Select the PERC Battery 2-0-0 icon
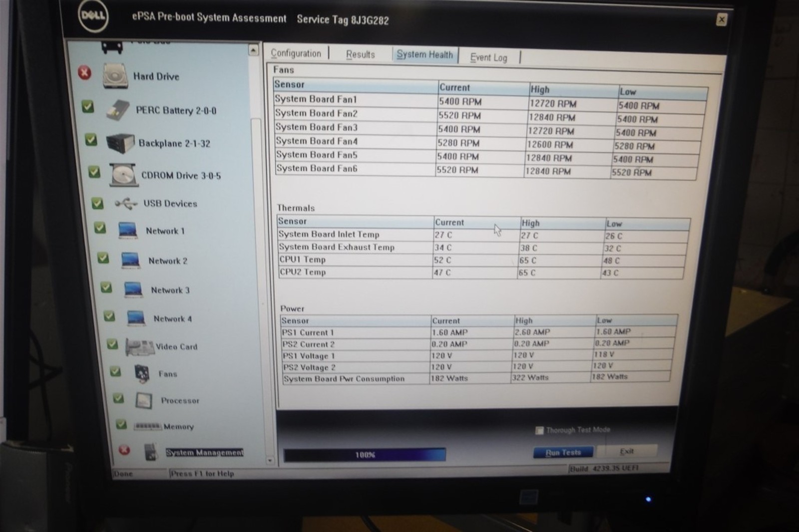799x532 pixels. 118,110
